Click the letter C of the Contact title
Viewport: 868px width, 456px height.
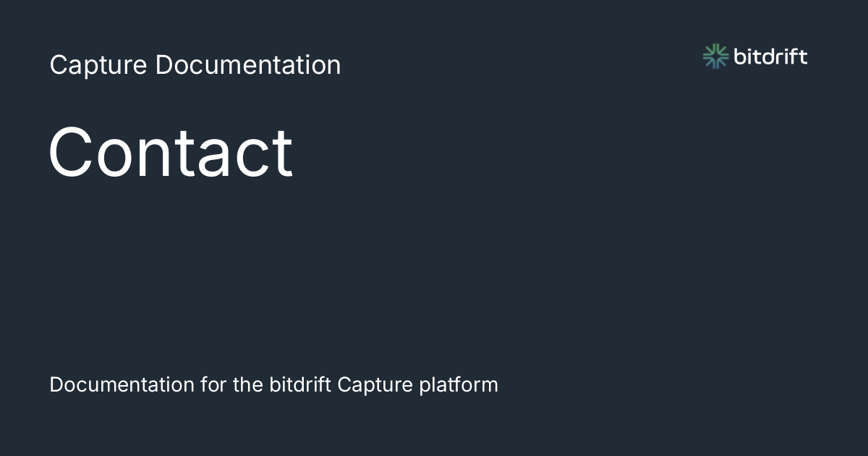(69, 153)
